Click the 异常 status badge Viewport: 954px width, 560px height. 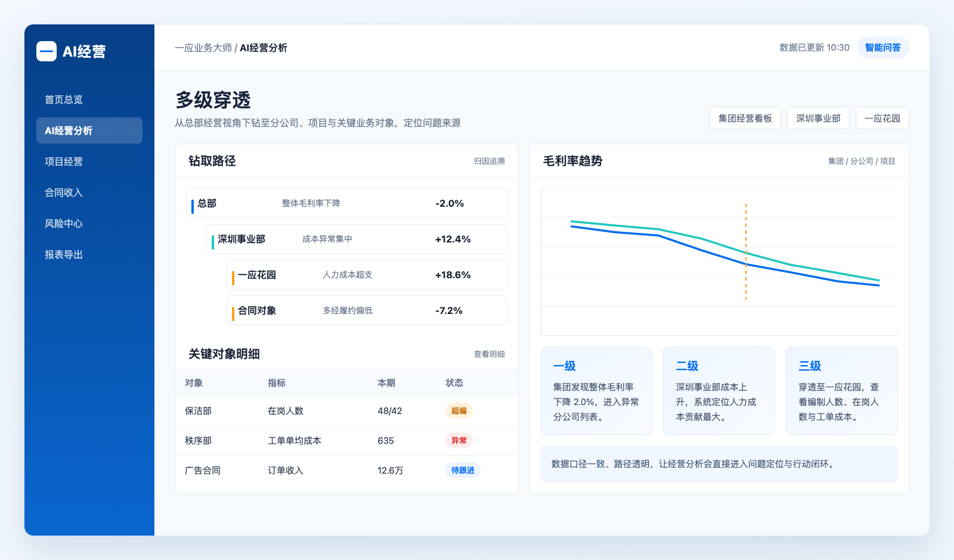tap(459, 440)
